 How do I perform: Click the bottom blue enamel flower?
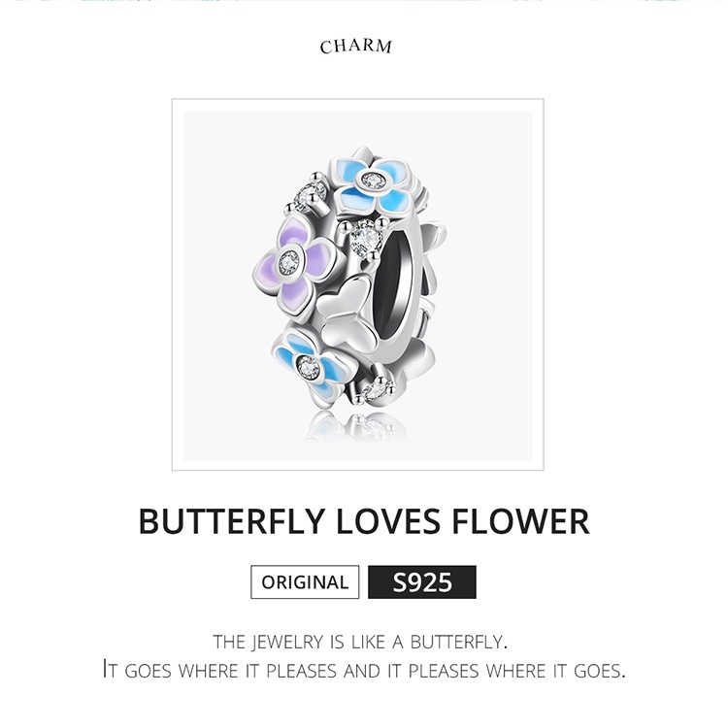pos(309,364)
